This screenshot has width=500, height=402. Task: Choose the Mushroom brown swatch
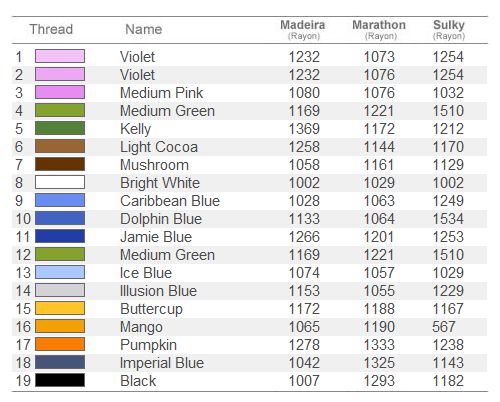coord(60,164)
